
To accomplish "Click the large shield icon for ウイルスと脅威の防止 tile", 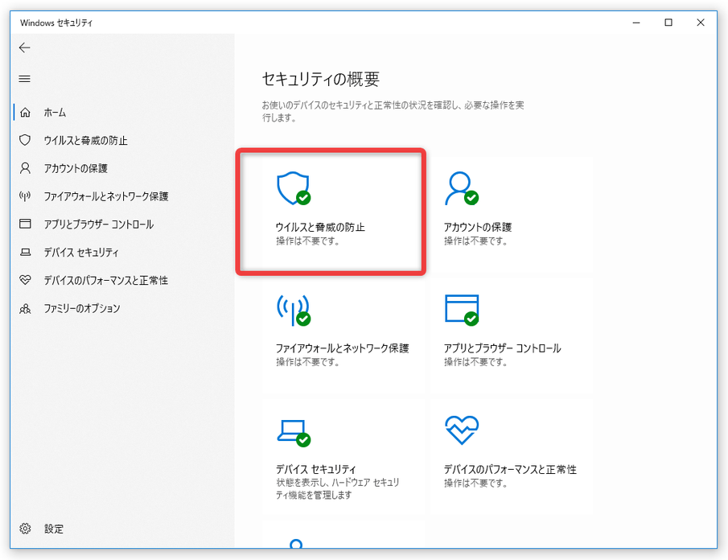I will [x=294, y=188].
